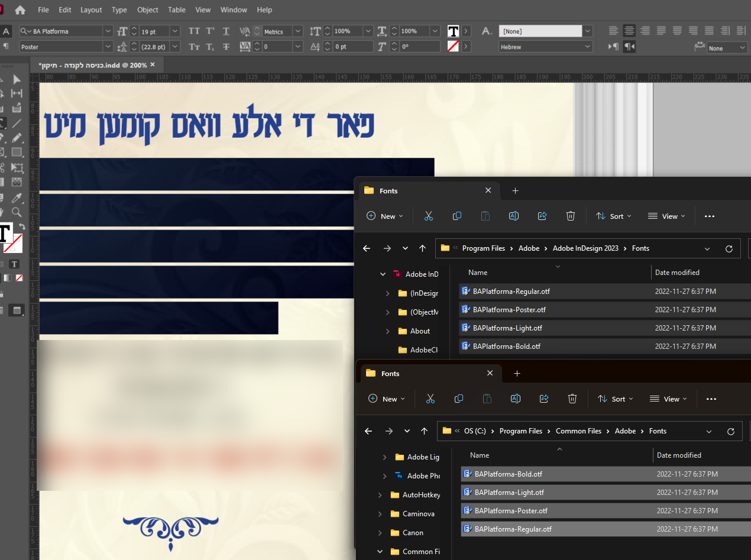This screenshot has width=751, height=560.
Task: Select the Direct Selection tool
Action: [17, 80]
